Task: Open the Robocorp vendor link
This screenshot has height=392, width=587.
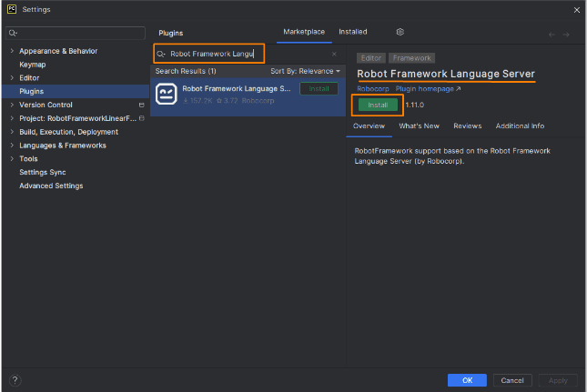Action: pos(373,89)
